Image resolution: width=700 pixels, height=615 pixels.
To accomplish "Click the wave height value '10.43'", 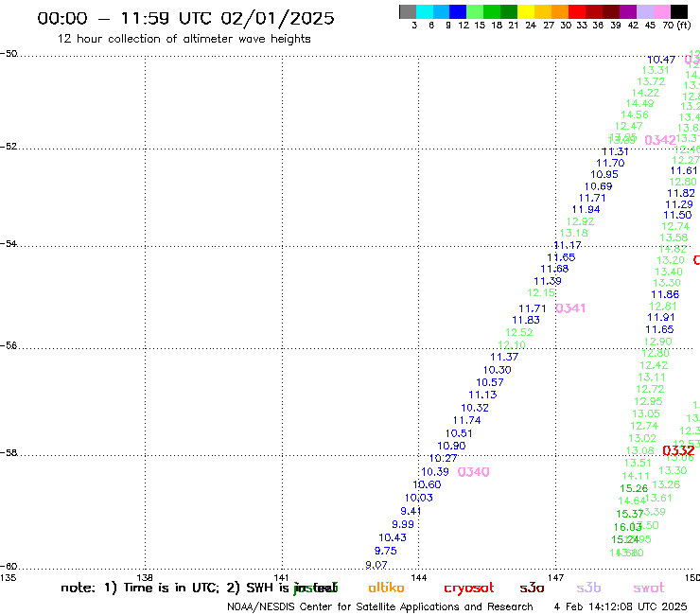I will coord(393,538).
